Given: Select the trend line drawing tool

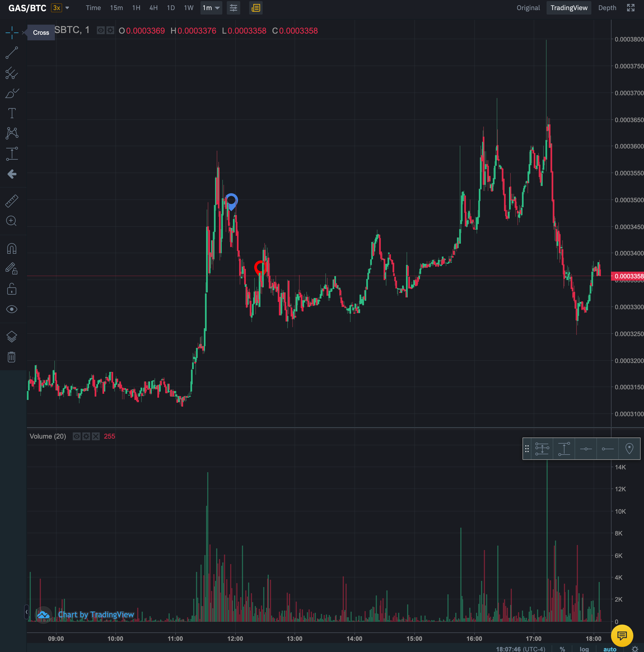Looking at the screenshot, I should 12,53.
